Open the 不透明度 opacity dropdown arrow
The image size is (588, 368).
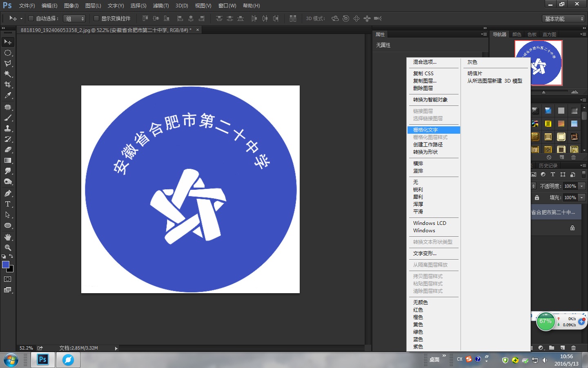point(582,186)
